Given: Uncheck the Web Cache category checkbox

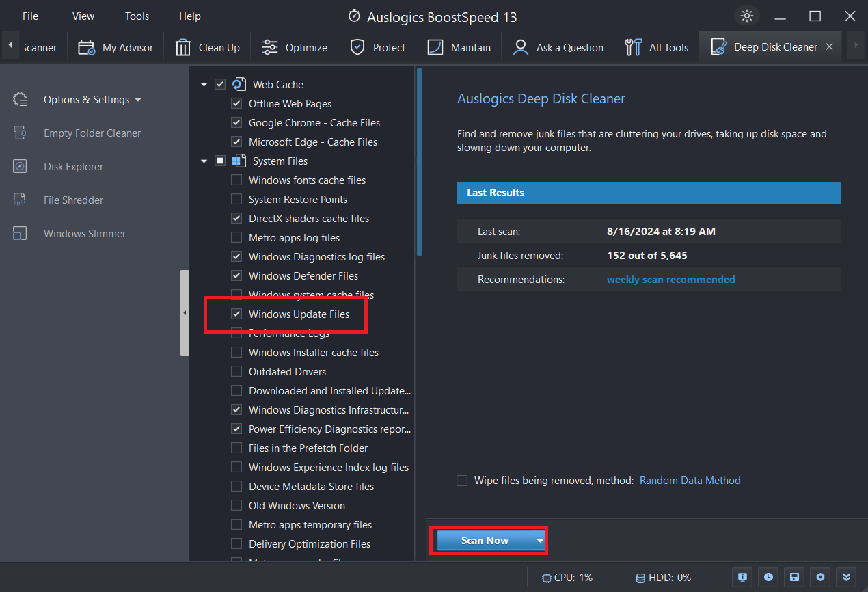Looking at the screenshot, I should (x=220, y=84).
